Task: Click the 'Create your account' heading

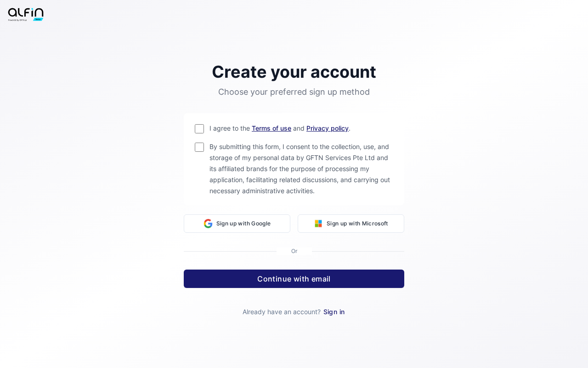Action: pos(294,72)
